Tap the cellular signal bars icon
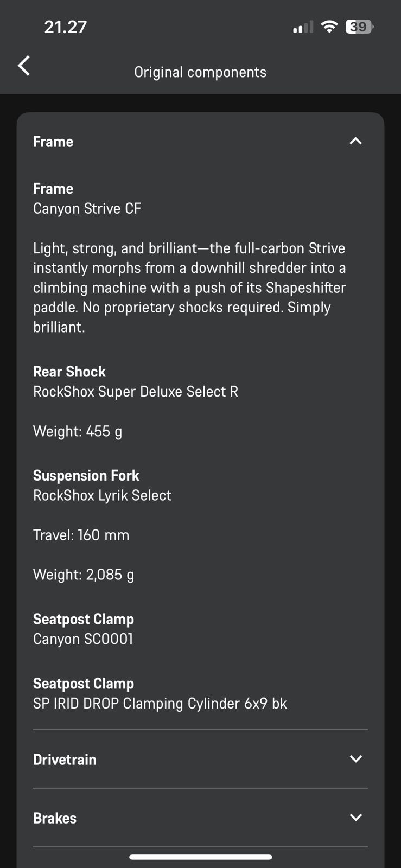 point(303,27)
